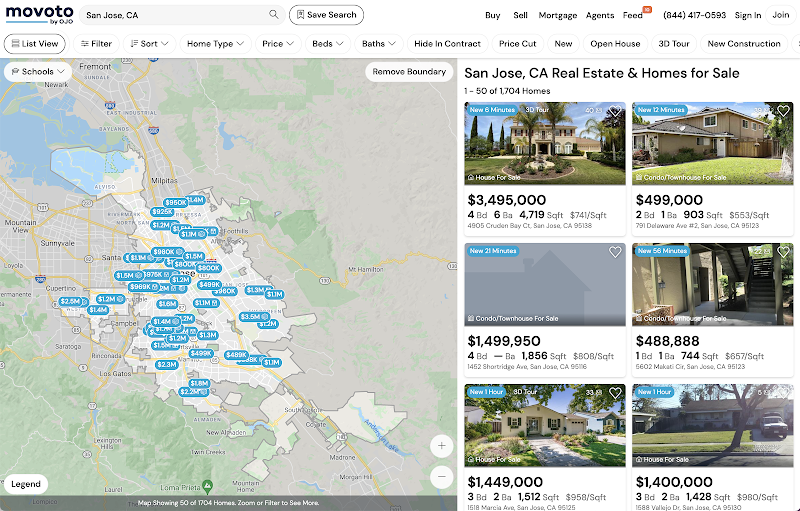Image resolution: width=800 pixels, height=511 pixels.
Task: Open the map Legend
Action: click(26, 484)
